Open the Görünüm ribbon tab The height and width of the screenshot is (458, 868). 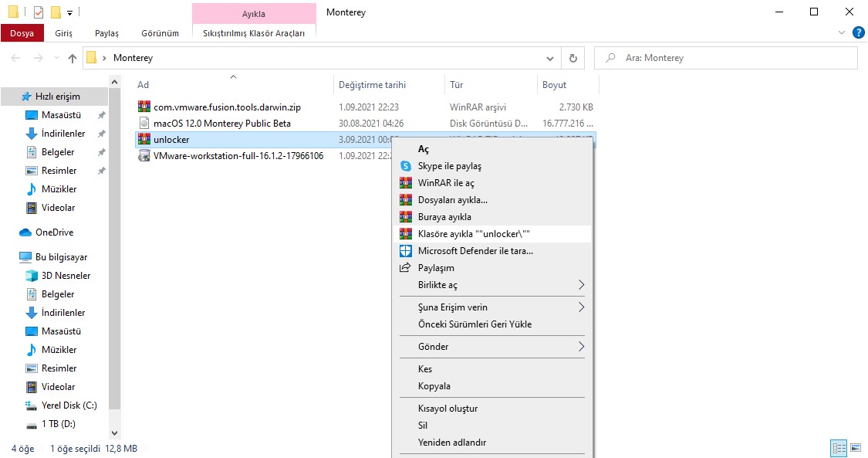160,33
